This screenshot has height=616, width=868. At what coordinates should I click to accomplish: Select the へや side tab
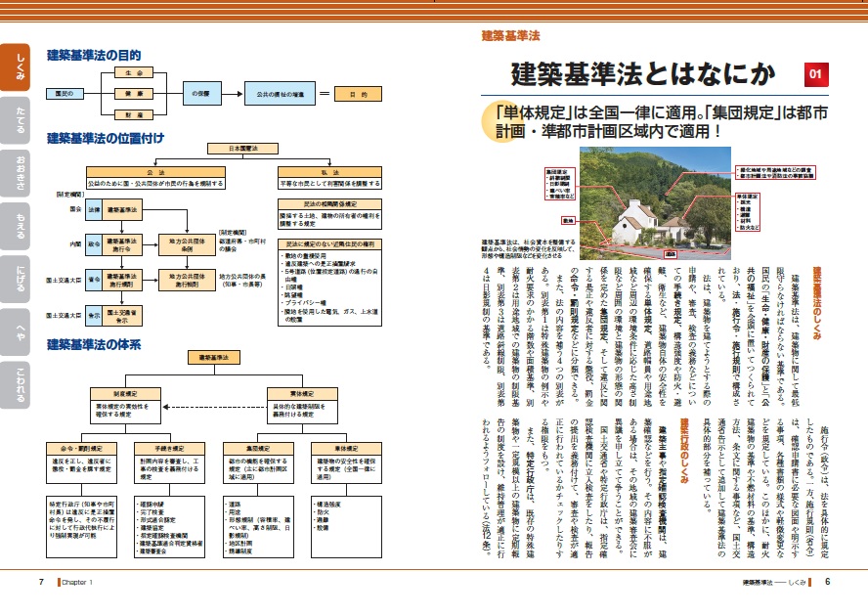(x=15, y=332)
